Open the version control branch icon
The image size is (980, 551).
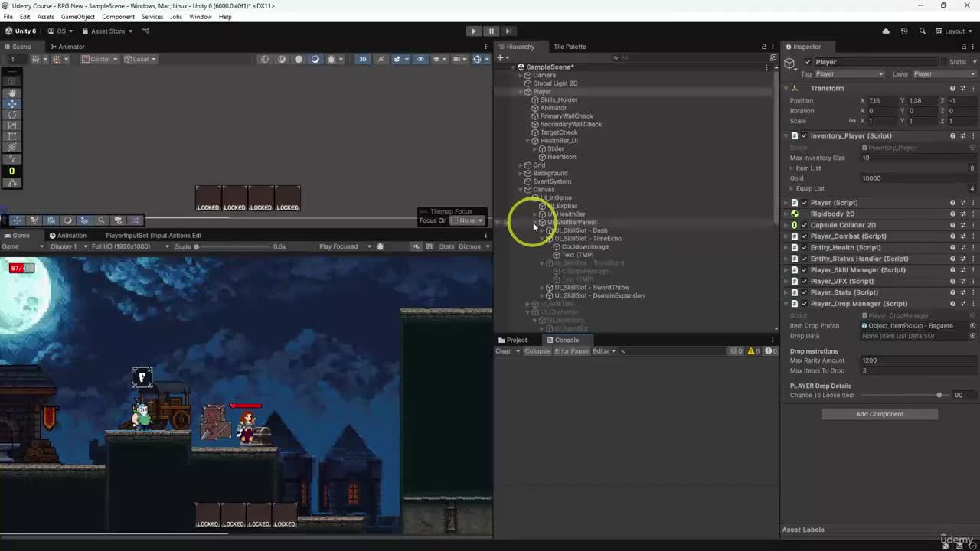[145, 31]
